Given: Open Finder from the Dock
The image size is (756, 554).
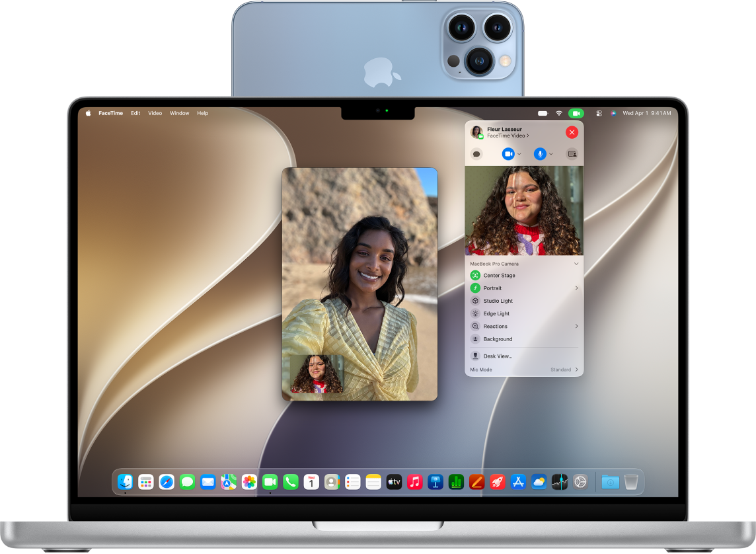Looking at the screenshot, I should click(126, 482).
